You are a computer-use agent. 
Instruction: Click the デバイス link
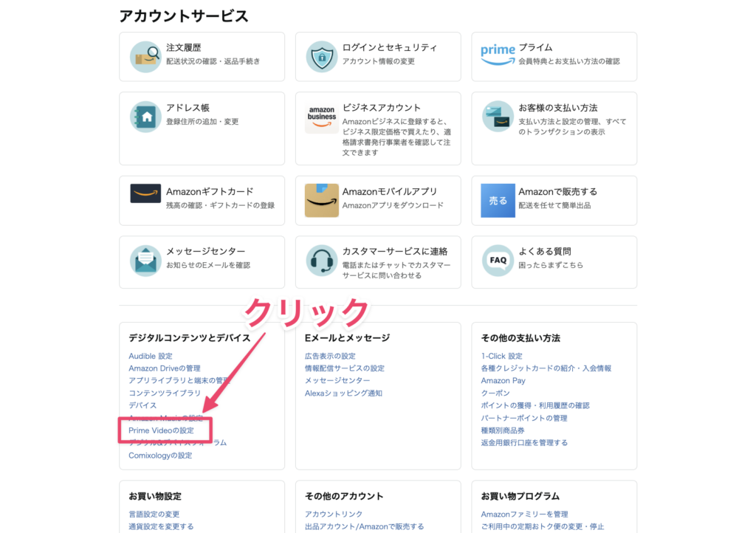click(142, 405)
